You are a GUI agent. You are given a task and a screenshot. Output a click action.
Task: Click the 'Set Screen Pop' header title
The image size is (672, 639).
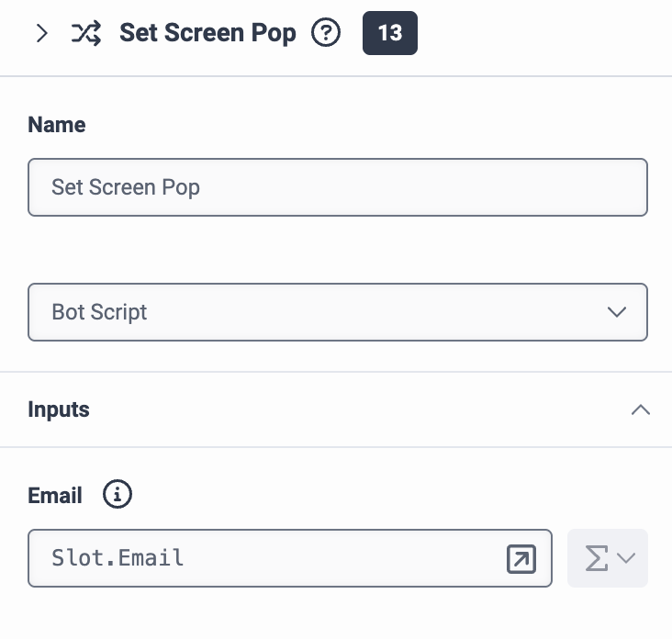(x=207, y=33)
